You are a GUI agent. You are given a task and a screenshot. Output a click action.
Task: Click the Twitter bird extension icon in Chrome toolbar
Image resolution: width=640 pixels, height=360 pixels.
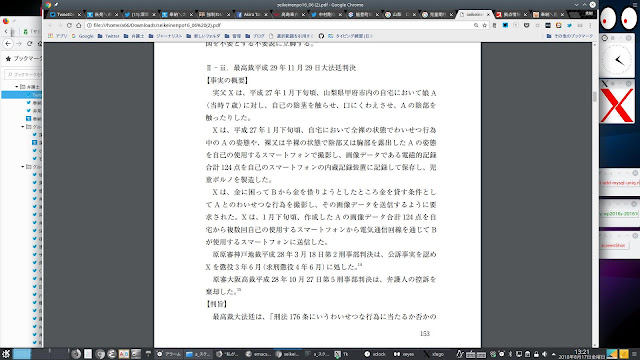pos(569,25)
